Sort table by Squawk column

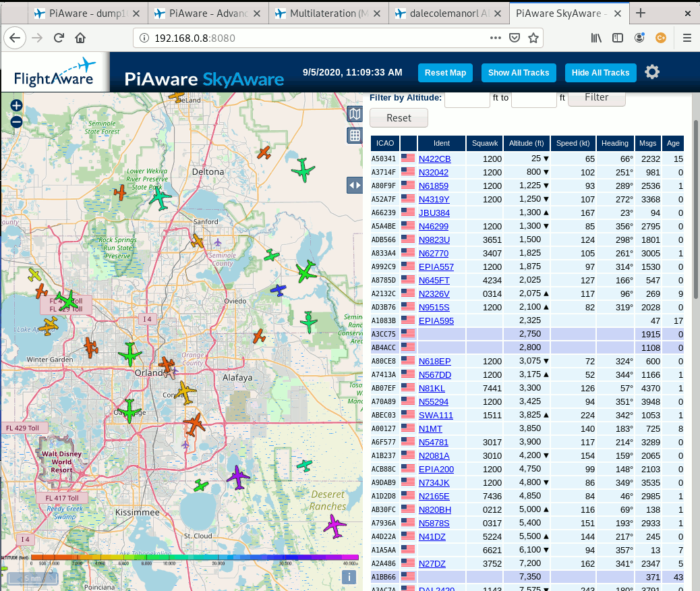(x=485, y=144)
